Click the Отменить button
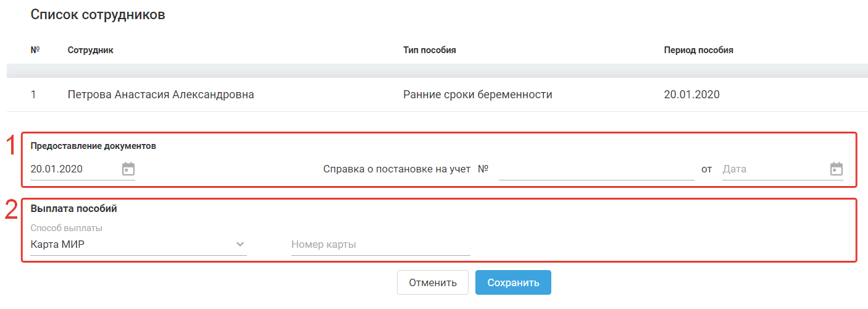 [x=432, y=282]
